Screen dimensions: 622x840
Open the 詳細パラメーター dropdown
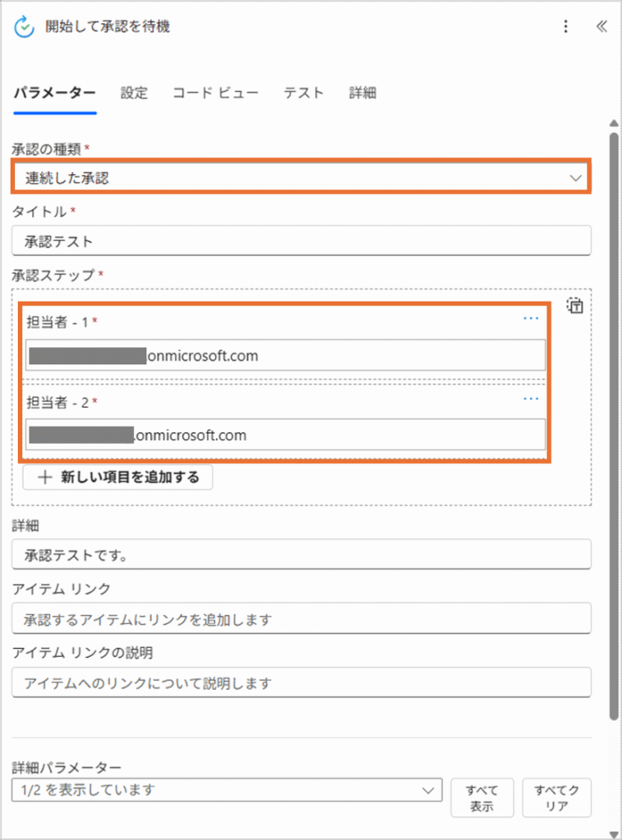427,790
